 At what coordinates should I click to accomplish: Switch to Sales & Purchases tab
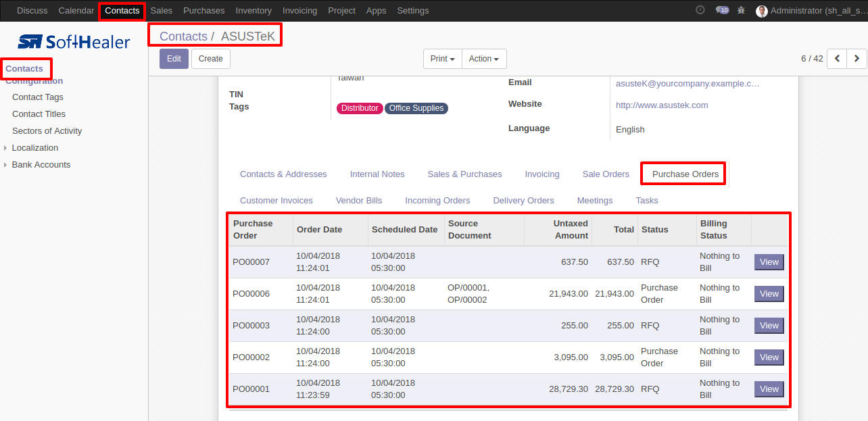[x=464, y=174]
